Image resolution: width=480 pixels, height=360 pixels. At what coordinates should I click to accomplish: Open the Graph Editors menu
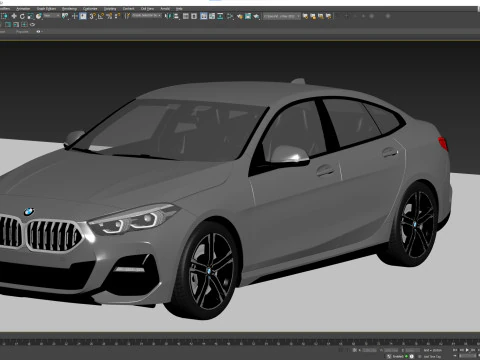46,9
